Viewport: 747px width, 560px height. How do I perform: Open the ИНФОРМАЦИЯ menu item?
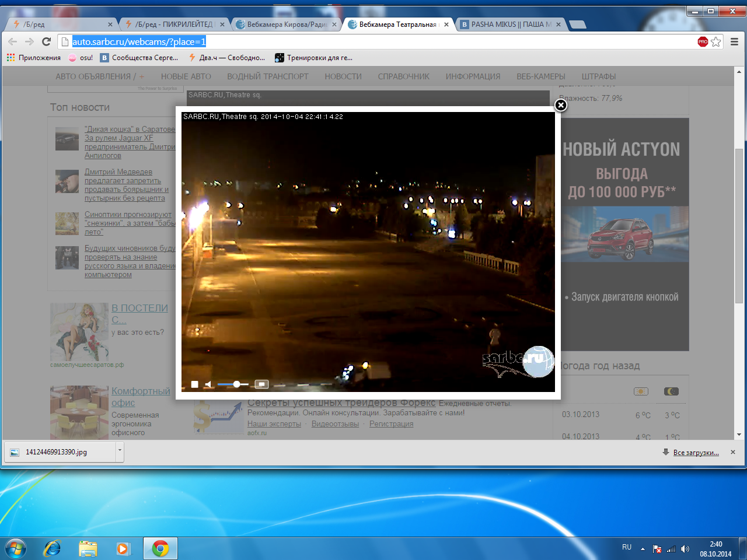473,76
